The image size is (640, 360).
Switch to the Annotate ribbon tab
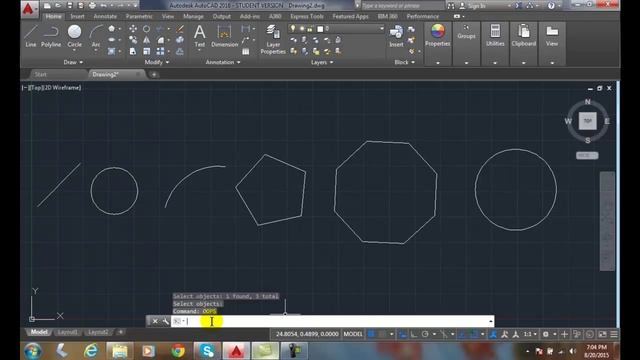(105, 16)
